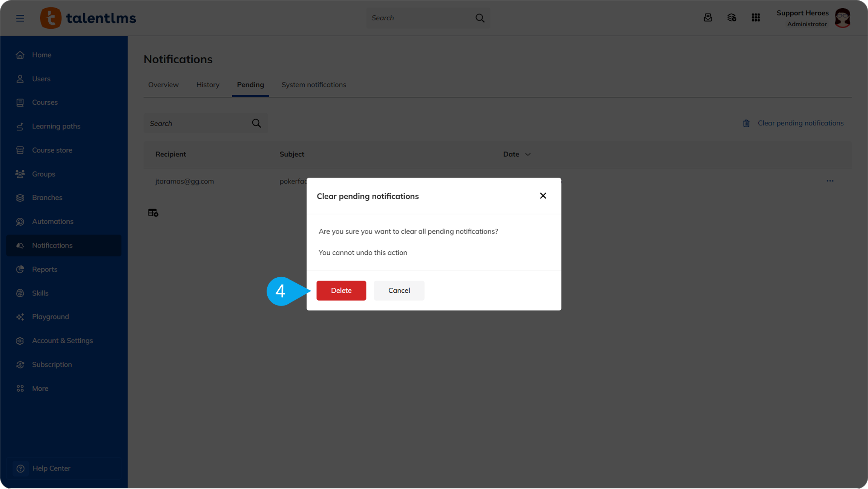Sort by the Date column chevron

[x=528, y=154]
